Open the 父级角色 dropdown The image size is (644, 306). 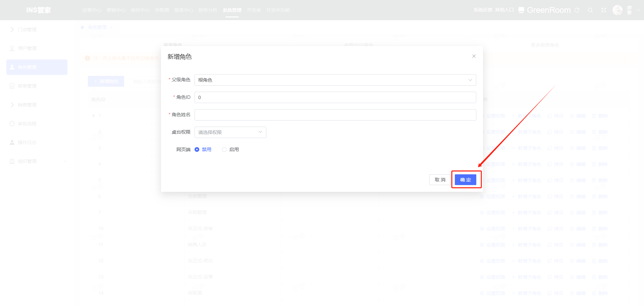[x=335, y=80]
